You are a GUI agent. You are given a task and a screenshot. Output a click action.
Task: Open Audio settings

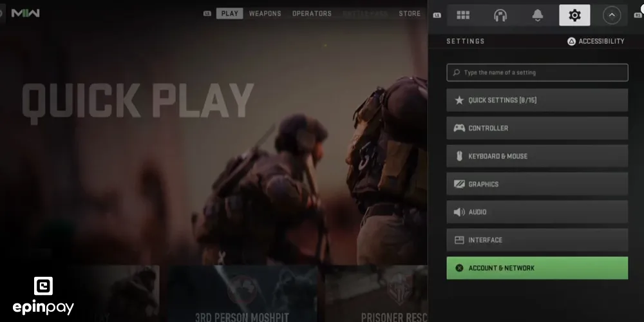[x=537, y=212]
